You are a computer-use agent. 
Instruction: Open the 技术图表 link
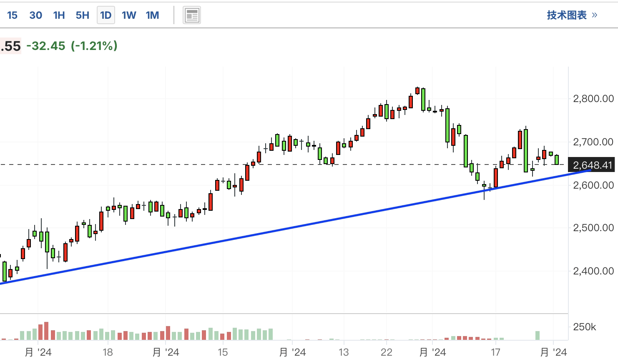(572, 15)
